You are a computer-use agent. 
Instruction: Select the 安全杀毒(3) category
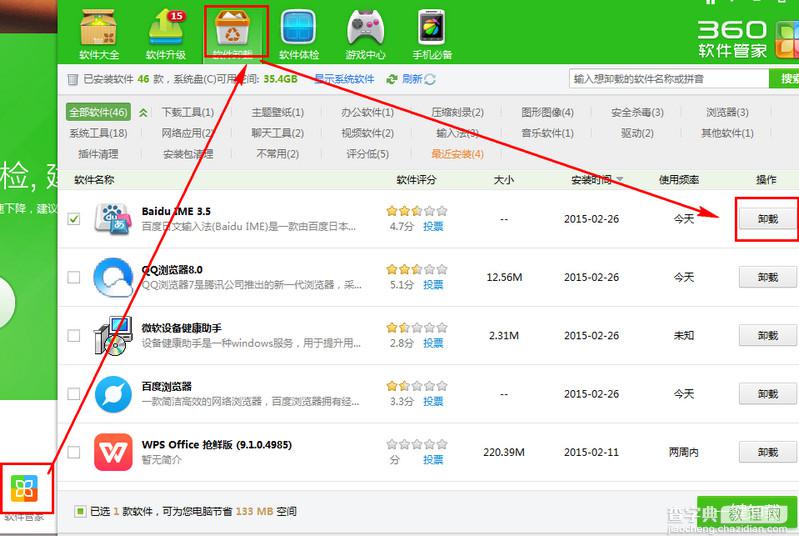point(637,112)
